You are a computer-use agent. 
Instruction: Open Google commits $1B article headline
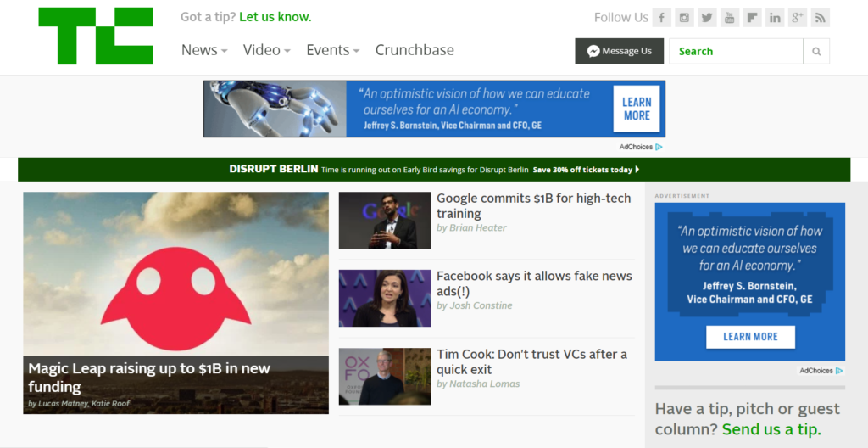click(534, 205)
